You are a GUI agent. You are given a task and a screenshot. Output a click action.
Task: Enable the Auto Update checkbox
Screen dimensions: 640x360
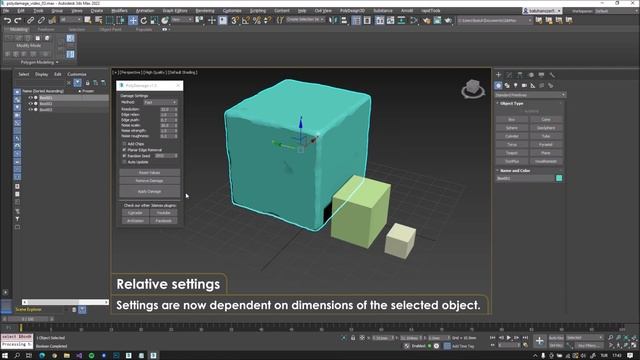pos(124,162)
